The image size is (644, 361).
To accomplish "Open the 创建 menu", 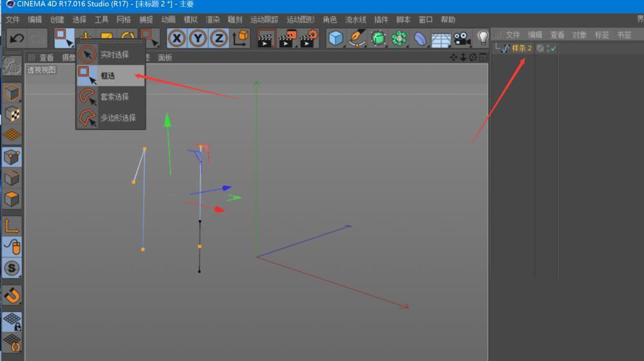I will coord(57,20).
